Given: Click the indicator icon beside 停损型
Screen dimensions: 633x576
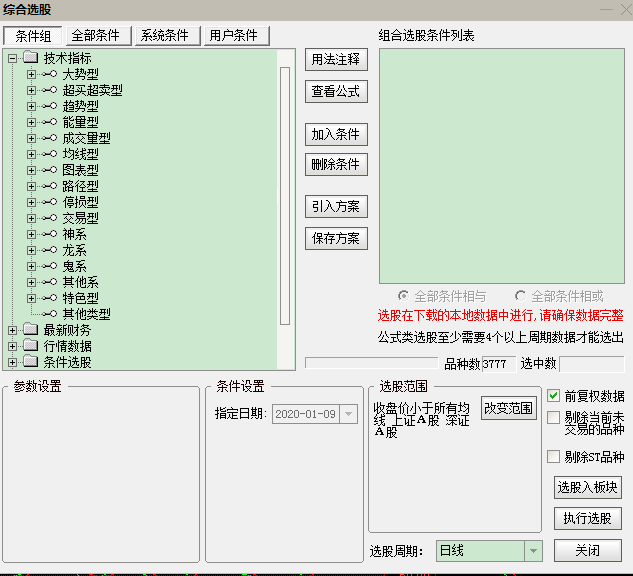Looking at the screenshot, I should [x=49, y=202].
